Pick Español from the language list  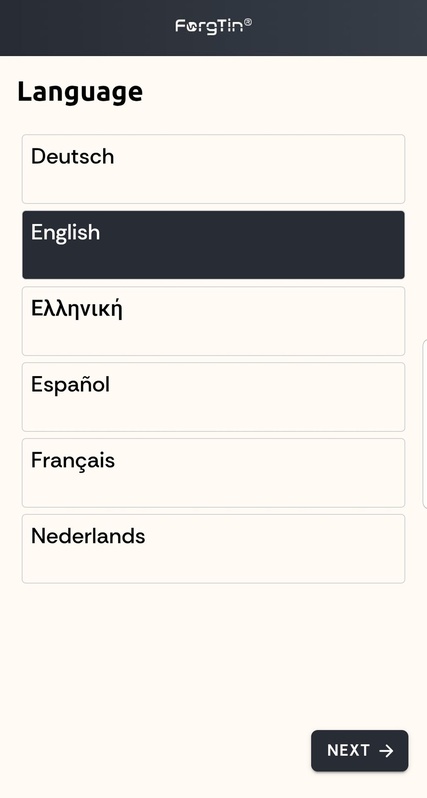click(213, 397)
